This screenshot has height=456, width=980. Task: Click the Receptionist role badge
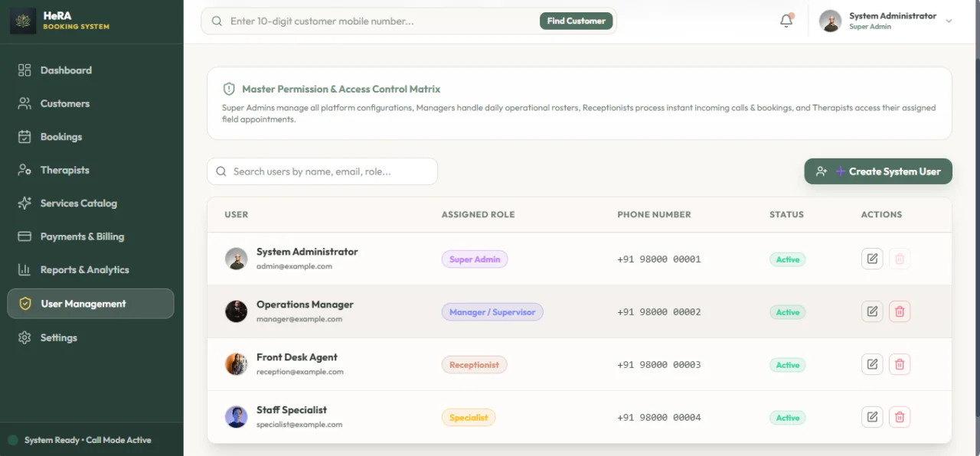474,365
